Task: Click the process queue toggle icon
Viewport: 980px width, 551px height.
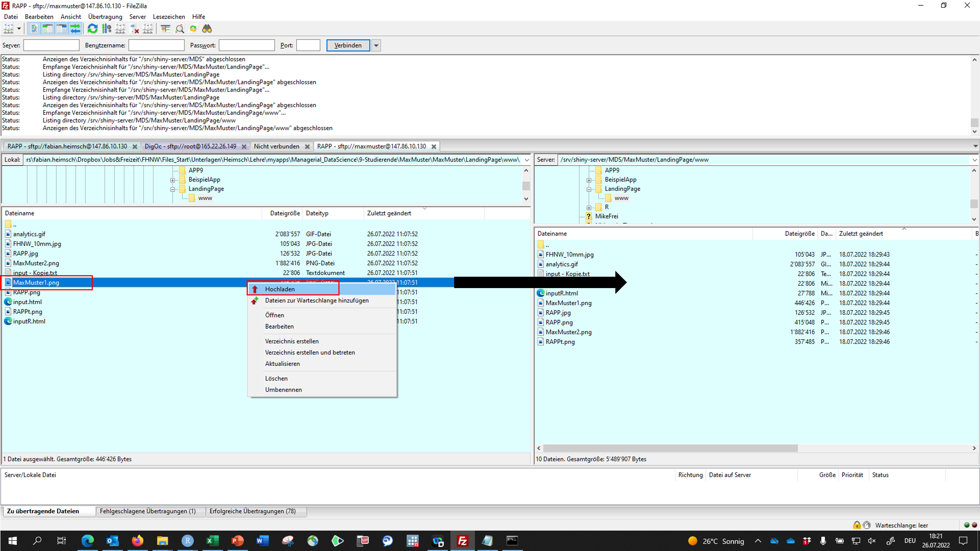Action: [106, 28]
